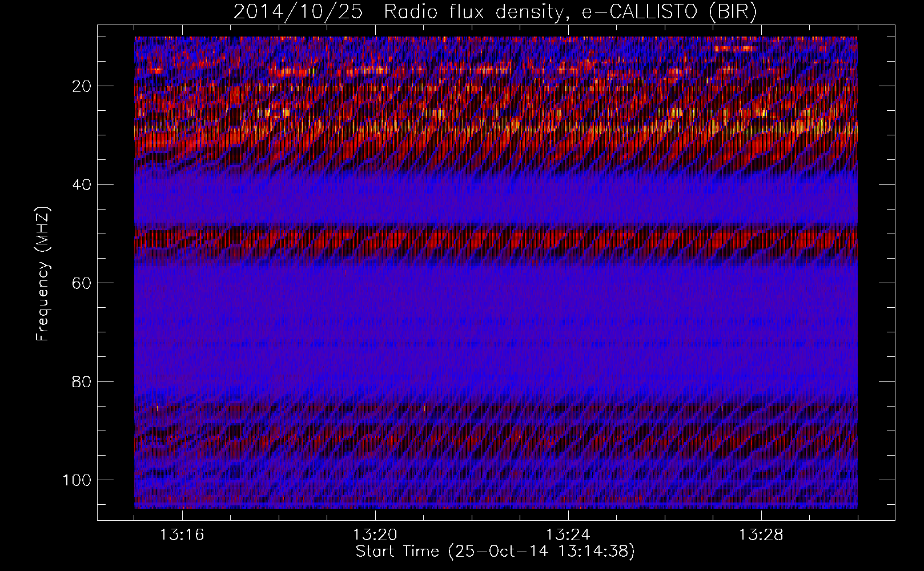This screenshot has height=571, width=924.
Task: Click the "Start Time (25-Oct-14 13:14:38)" label
Action: click(x=495, y=552)
